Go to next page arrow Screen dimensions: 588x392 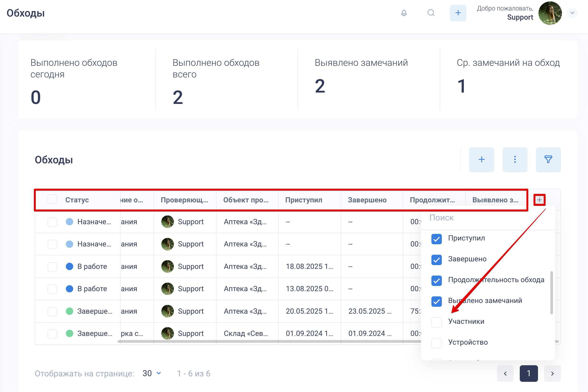point(552,373)
